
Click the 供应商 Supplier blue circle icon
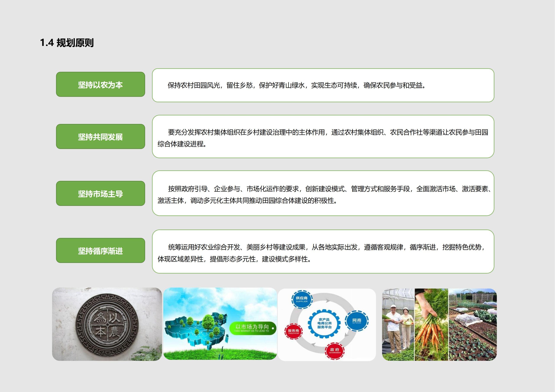[302, 300]
